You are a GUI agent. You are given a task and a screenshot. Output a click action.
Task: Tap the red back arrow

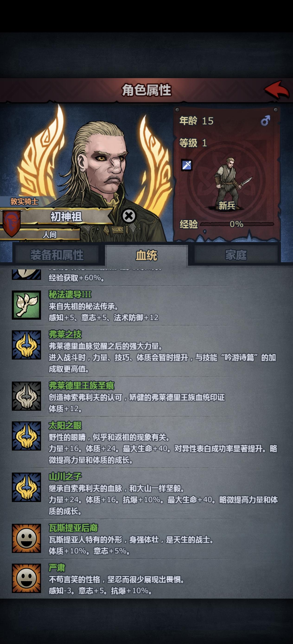coord(277,90)
